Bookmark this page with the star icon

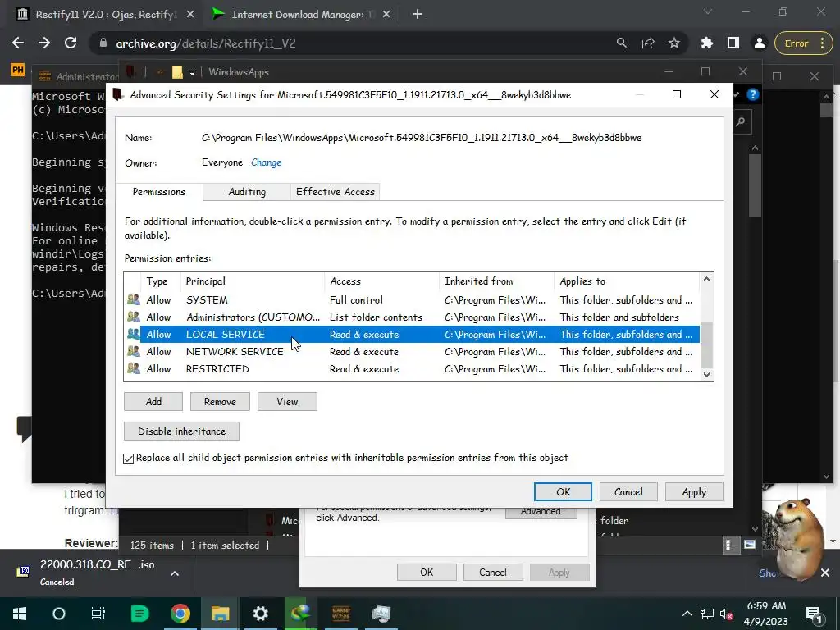click(674, 43)
